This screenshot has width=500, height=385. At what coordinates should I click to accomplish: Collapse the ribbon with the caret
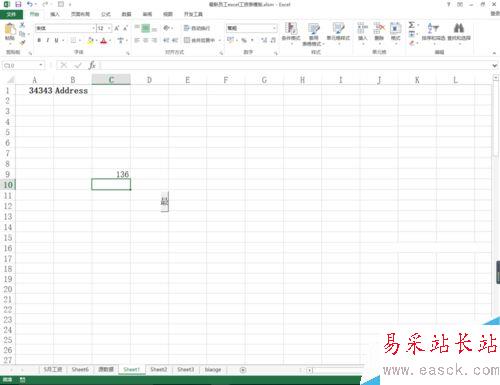point(494,53)
